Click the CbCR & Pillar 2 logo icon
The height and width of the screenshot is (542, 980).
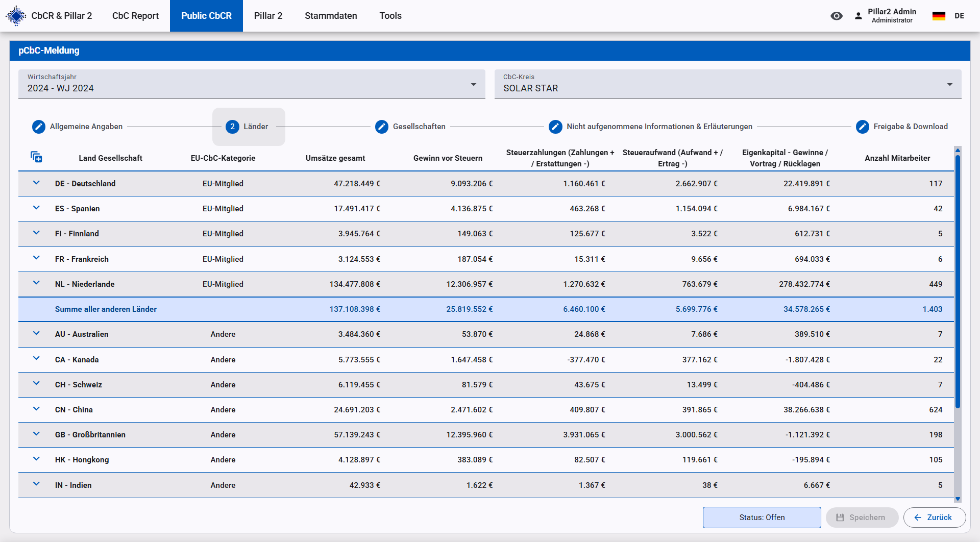coord(16,16)
